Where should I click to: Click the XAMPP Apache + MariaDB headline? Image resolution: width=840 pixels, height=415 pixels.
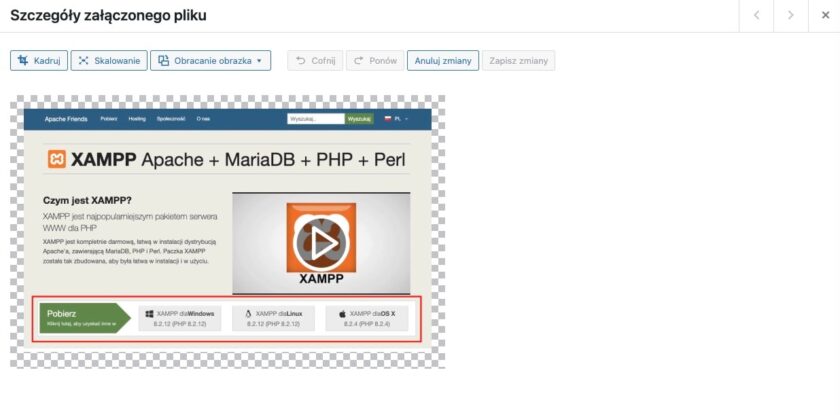coord(238,160)
